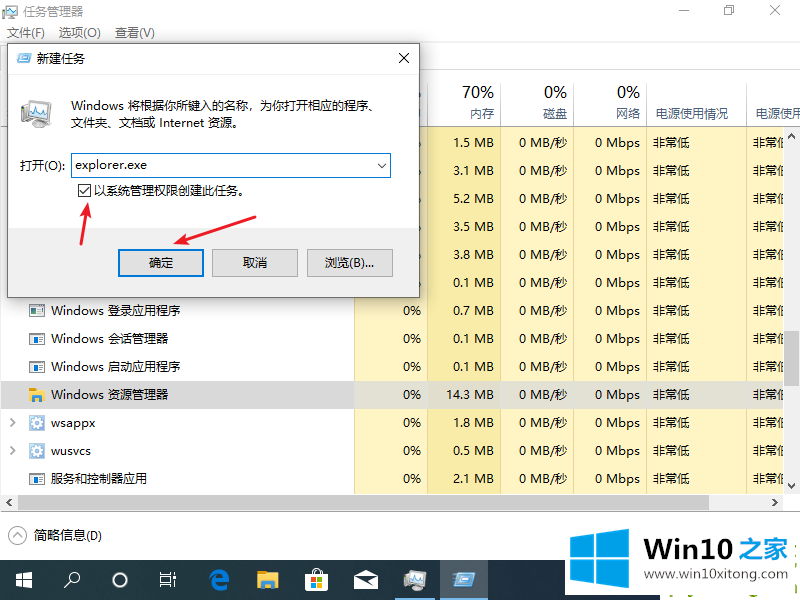The image size is (800, 600).
Task: Select the 服务和控制器应用 row
Action: click(x=392, y=479)
